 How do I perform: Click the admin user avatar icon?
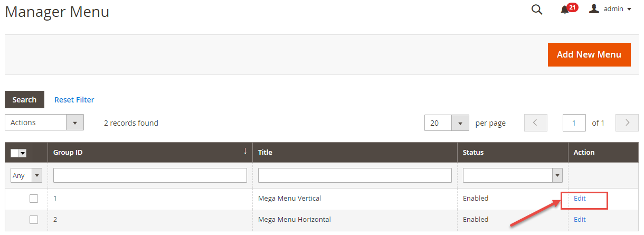click(x=594, y=9)
